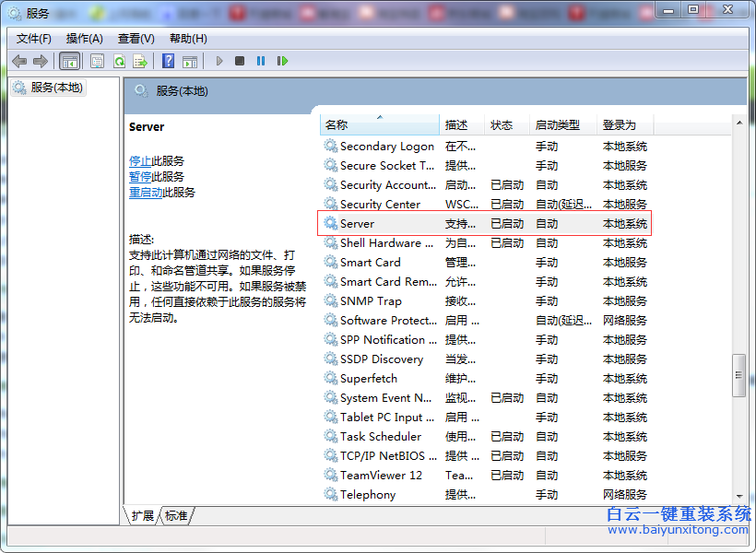Navigate back using the left arrow icon
This screenshot has width=756, height=553.
coord(18,61)
